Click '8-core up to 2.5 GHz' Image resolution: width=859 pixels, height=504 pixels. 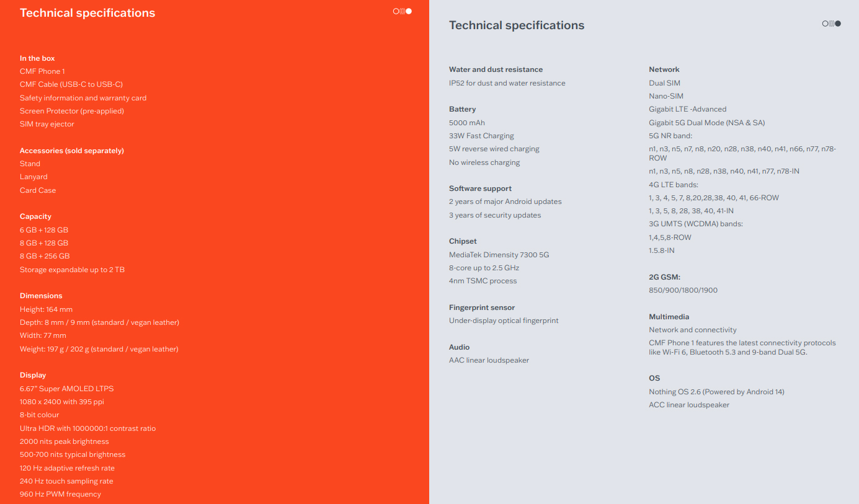tap(484, 268)
